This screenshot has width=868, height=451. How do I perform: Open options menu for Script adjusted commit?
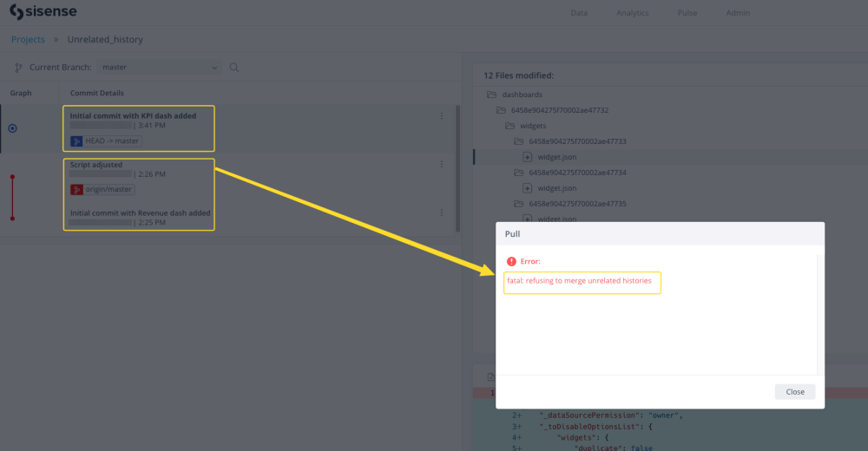441,164
